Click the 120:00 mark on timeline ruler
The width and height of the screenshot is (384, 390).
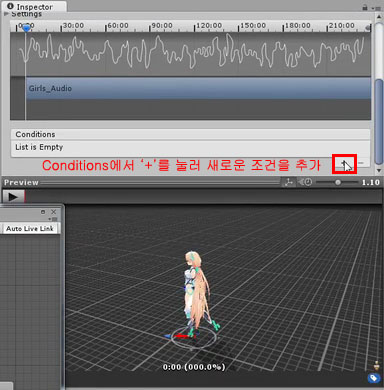209,26
